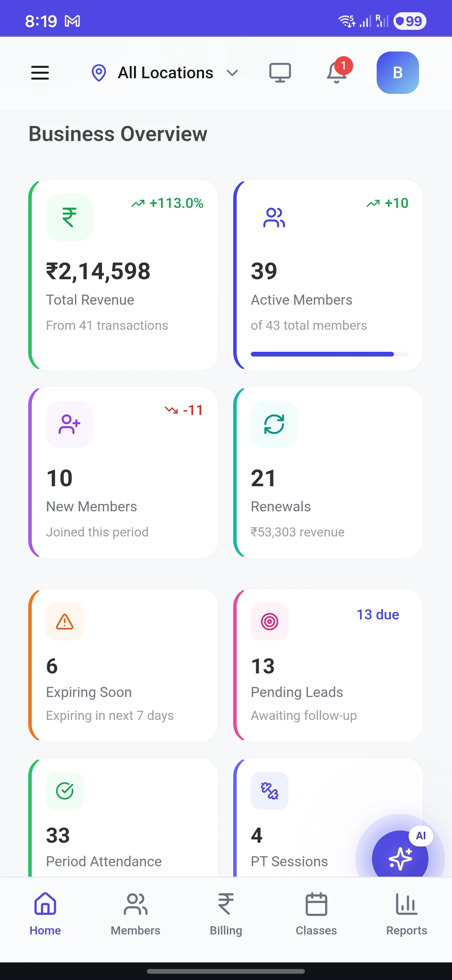The height and width of the screenshot is (980, 452).
Task: Tap the rupee icon on Total Revenue
Action: pos(69,217)
